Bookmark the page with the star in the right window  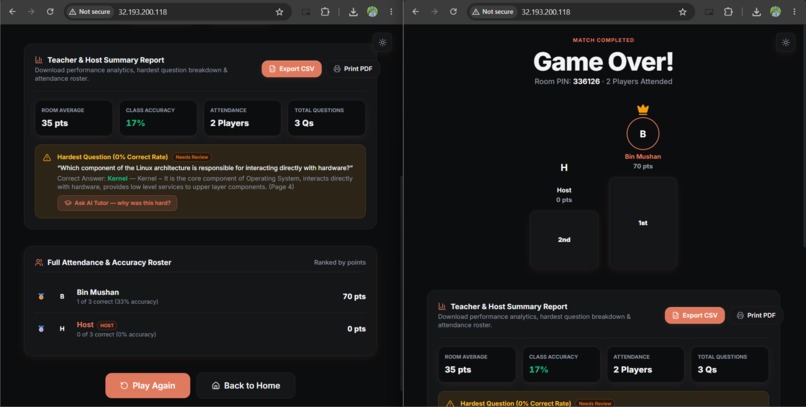coord(682,11)
